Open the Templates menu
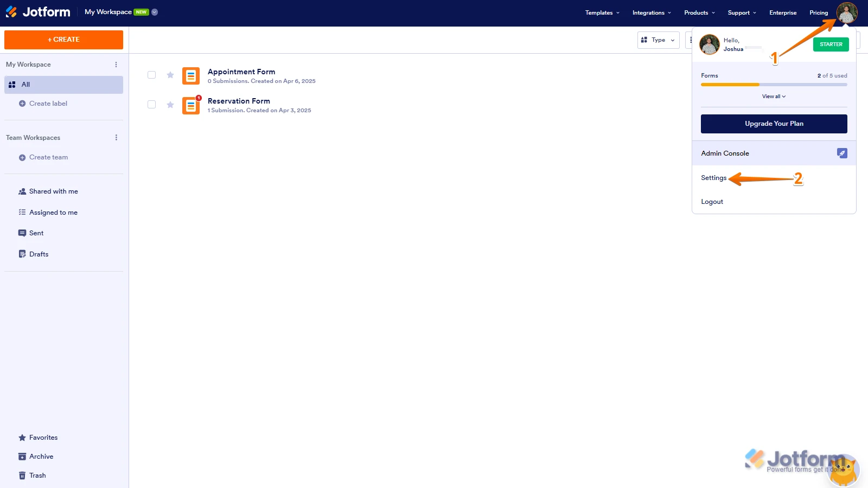The image size is (868, 488). tap(599, 12)
